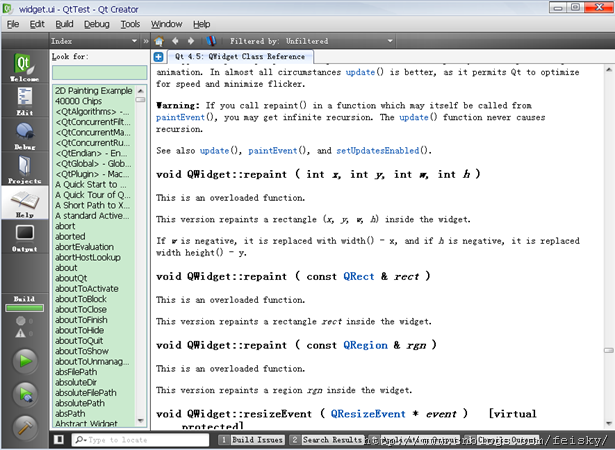Open the Help menu
This screenshot has height=450, width=615.
[x=202, y=24]
